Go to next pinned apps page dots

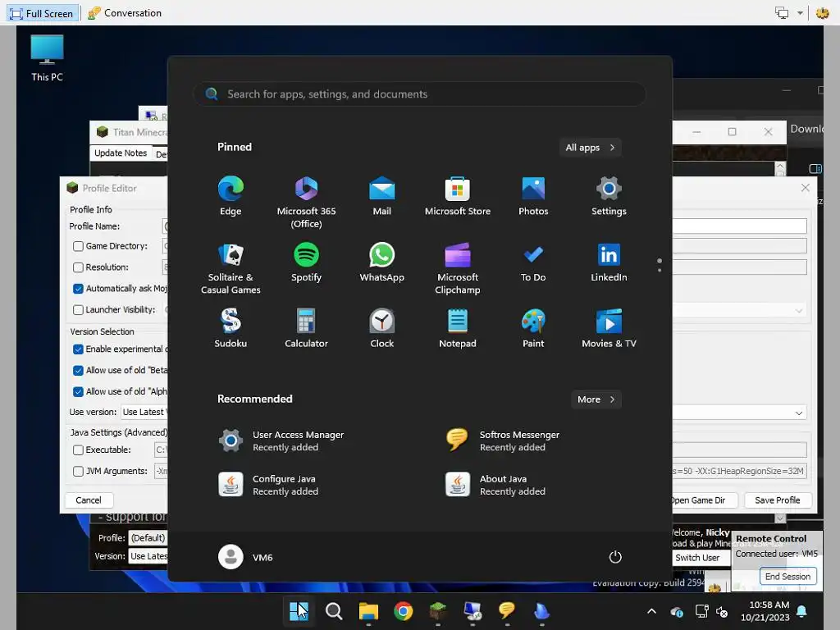tap(659, 265)
